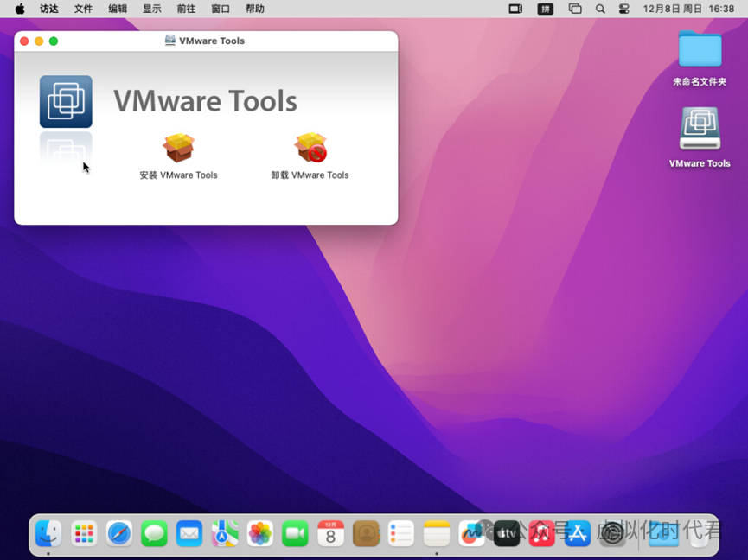Select the VMware Tools disk on desktop
Image resolution: width=748 pixels, height=560 pixels.
(x=700, y=128)
